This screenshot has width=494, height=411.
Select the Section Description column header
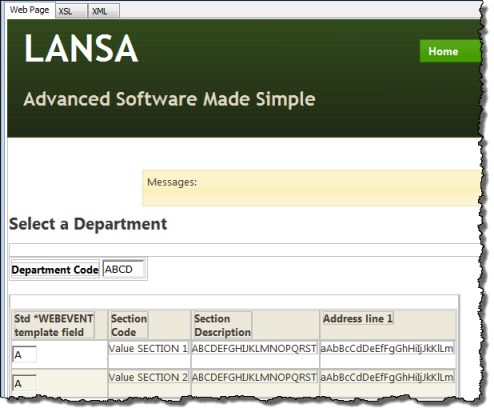[222, 325]
